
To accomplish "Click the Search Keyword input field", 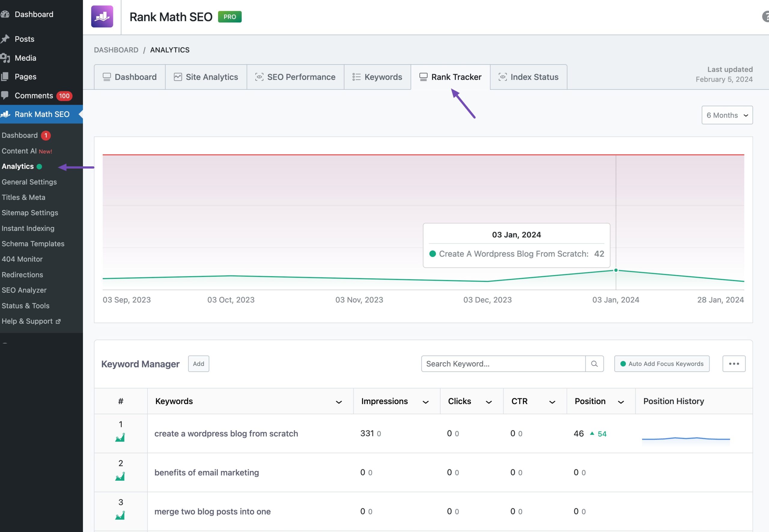I will (x=503, y=363).
